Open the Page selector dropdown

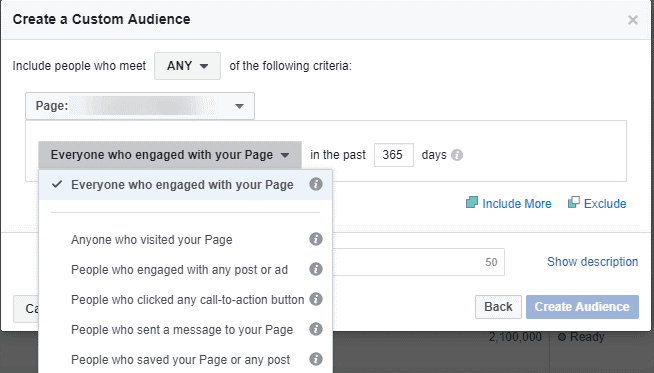click(140, 106)
